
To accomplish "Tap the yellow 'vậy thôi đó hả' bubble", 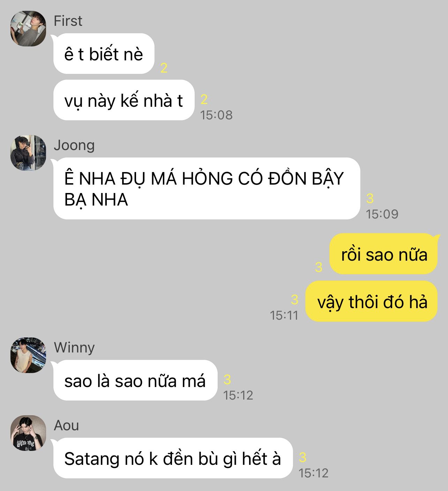I will pyautogui.click(x=372, y=301).
